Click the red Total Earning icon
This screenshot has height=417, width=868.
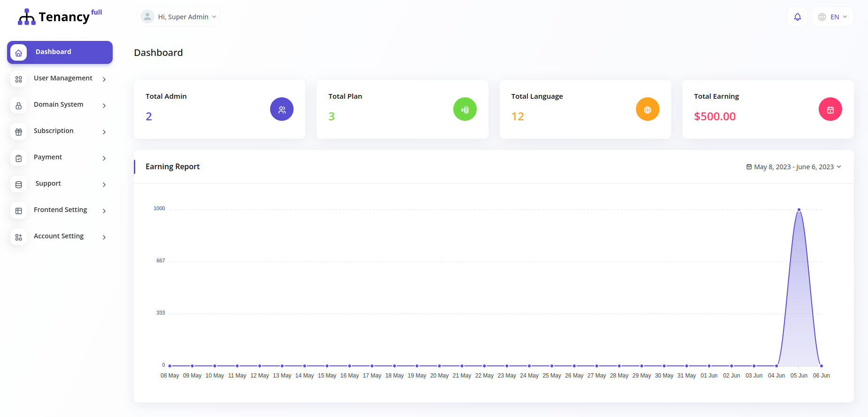point(830,109)
